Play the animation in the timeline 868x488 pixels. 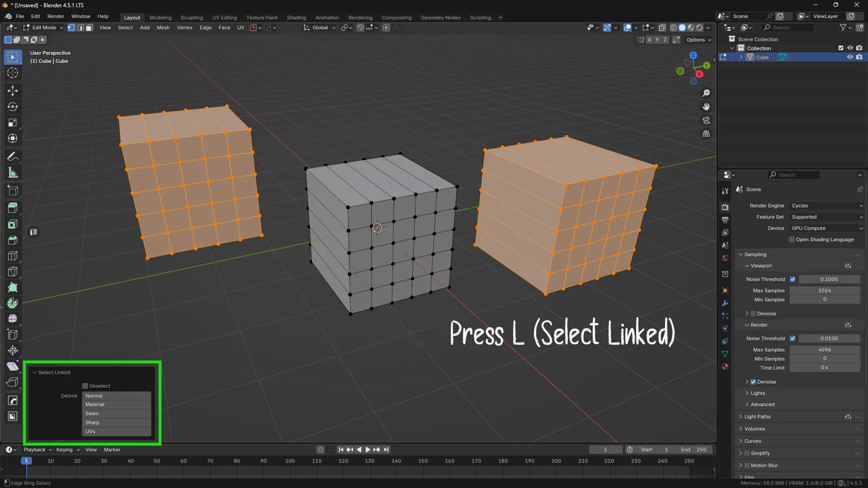pos(368,450)
